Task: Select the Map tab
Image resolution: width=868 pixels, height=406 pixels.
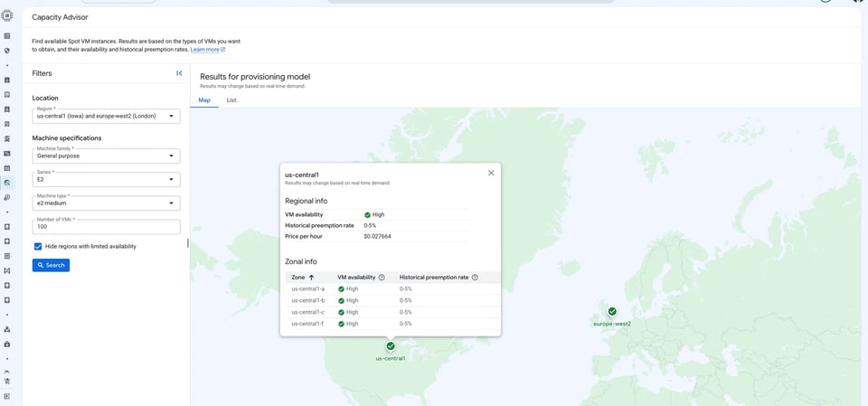Action: pos(204,100)
